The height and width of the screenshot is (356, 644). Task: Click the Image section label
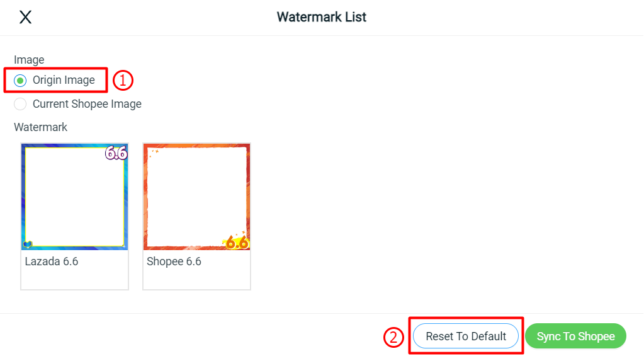[29, 60]
